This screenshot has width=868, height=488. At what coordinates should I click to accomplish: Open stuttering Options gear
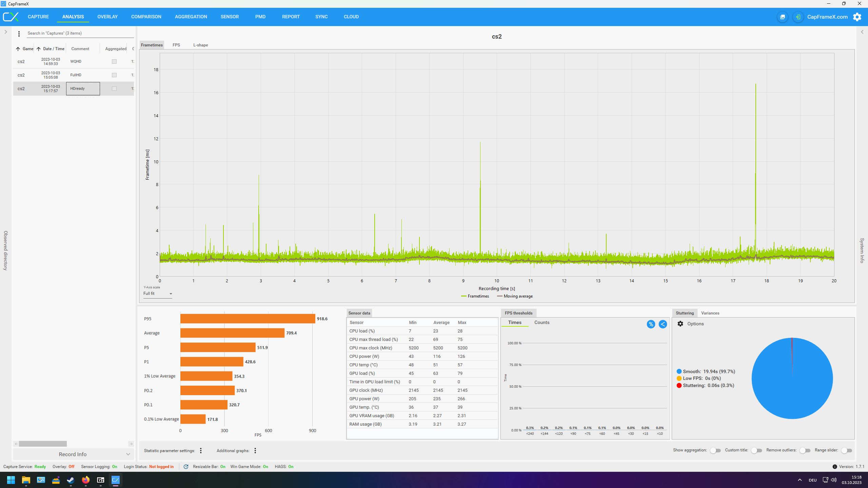click(x=680, y=324)
